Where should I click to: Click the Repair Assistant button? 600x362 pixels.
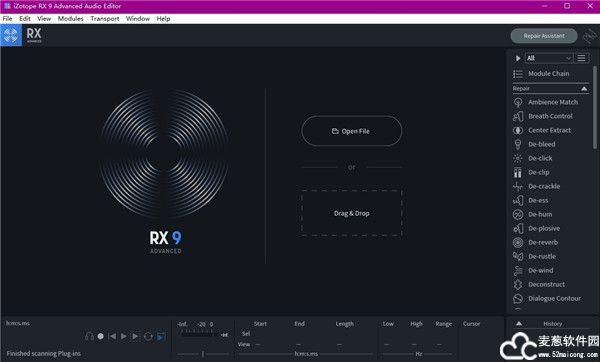544,36
